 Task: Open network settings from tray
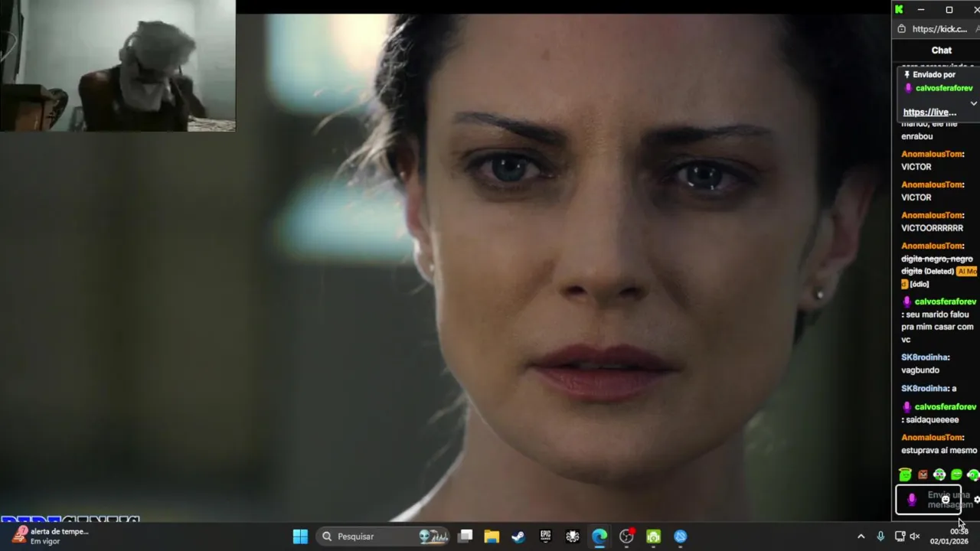coord(900,536)
